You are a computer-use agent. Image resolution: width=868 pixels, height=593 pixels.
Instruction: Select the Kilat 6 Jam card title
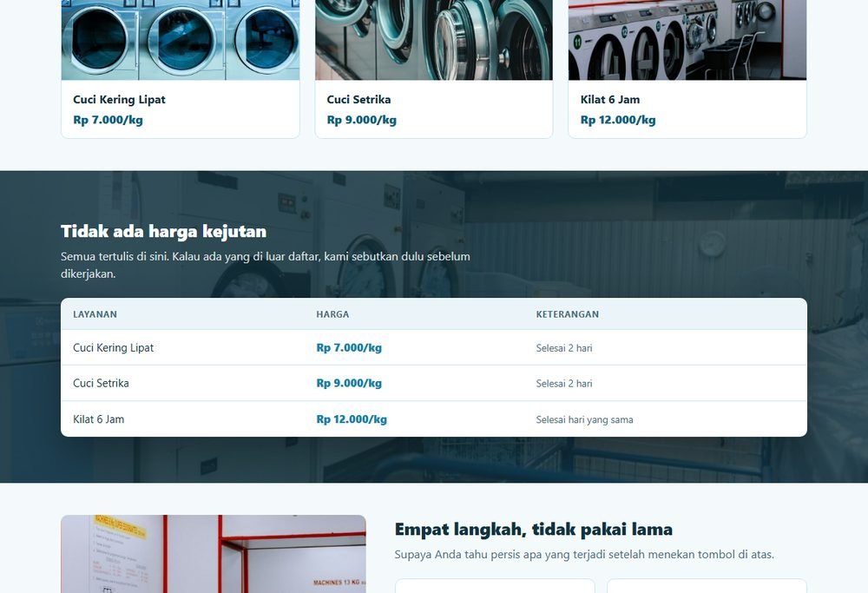point(610,100)
